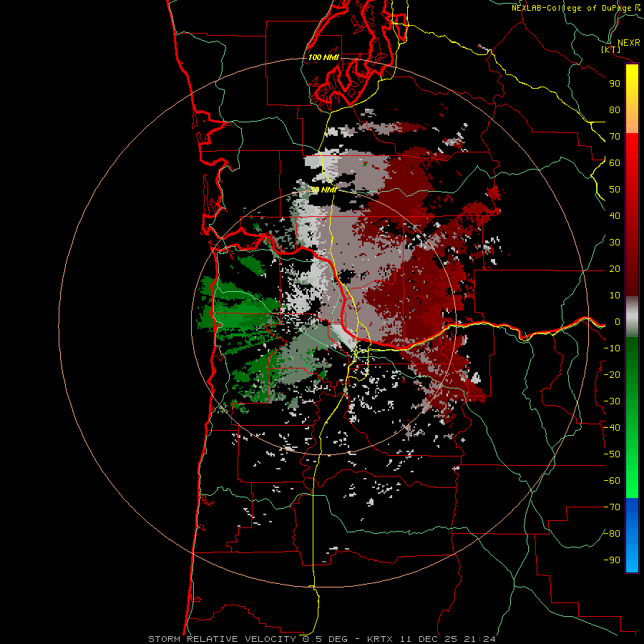Click the bright red color bar segment
This screenshot has height=644, width=644.
[632, 149]
